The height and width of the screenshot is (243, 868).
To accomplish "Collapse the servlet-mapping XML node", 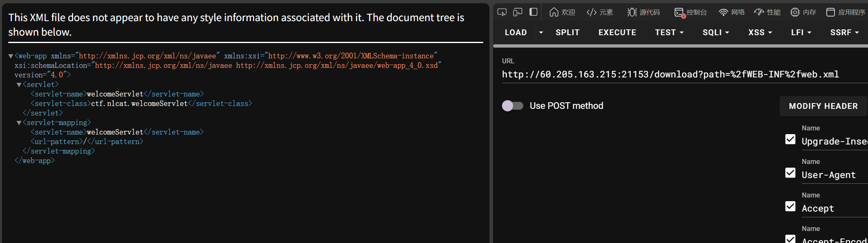I will [19, 123].
